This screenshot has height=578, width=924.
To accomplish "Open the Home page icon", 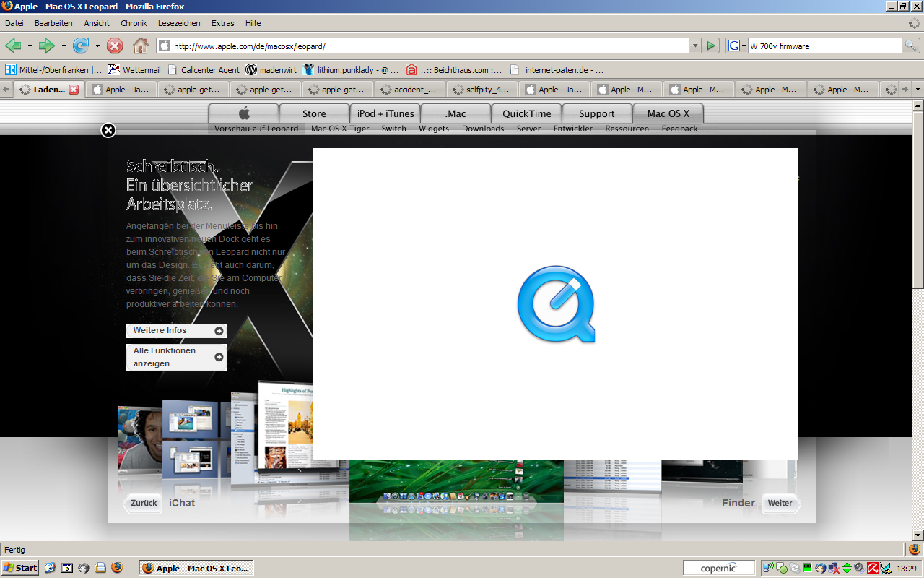I will click(141, 46).
